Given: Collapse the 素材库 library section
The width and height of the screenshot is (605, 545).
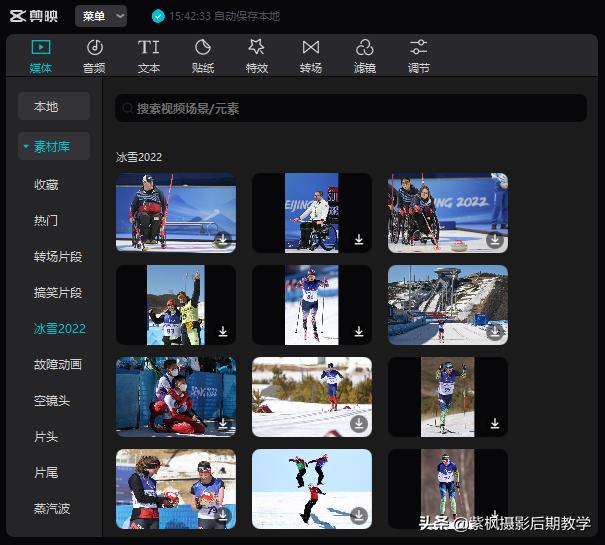Looking at the screenshot, I should (26, 146).
